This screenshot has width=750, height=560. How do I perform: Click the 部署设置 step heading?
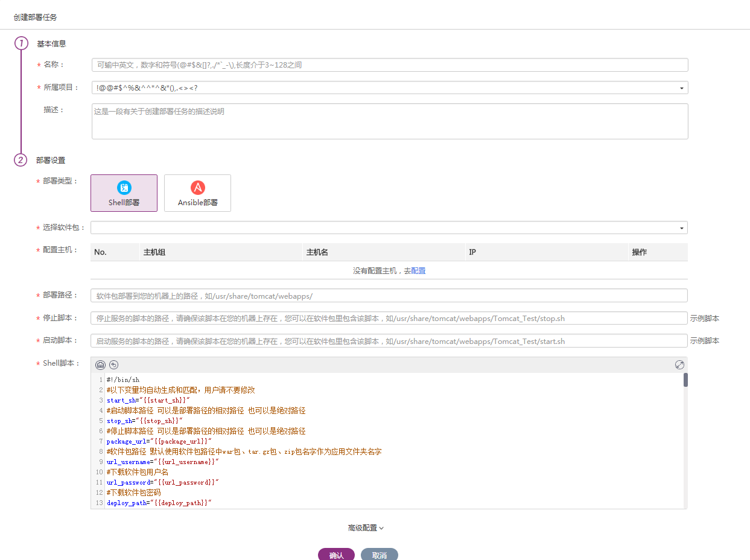point(51,161)
